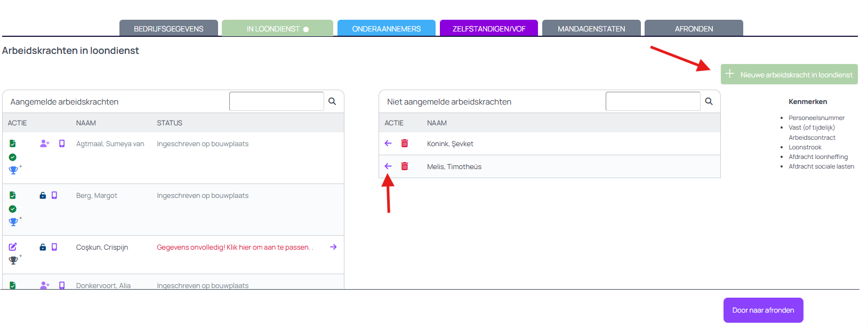Screen dimensions: 868x327
Task: Click the add-person icon for Agtmaal, Sumeya van
Action: [45, 143]
